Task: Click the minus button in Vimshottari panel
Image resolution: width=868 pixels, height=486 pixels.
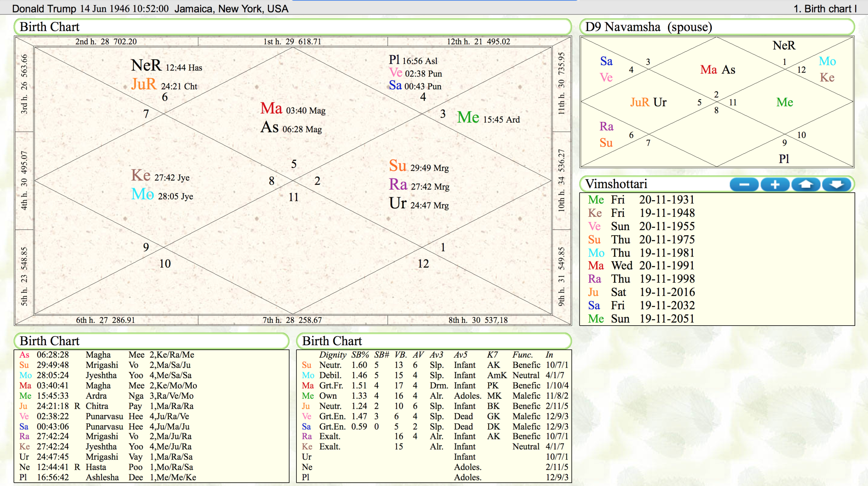Action: tap(744, 185)
